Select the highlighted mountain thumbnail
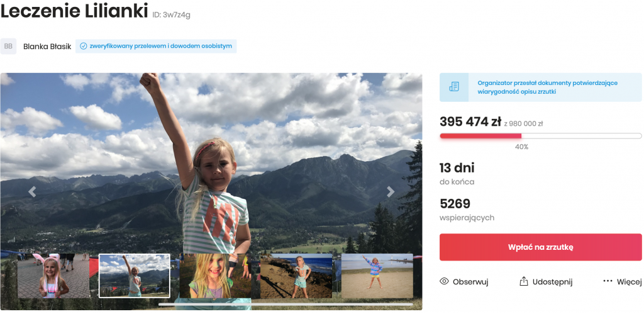The image size is (644, 314). click(x=134, y=276)
